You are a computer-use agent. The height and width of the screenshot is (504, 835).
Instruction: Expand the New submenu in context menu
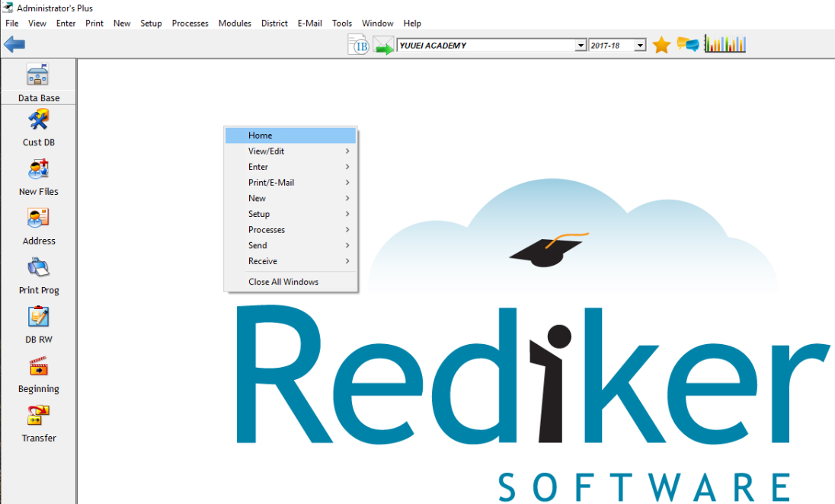tap(291, 198)
